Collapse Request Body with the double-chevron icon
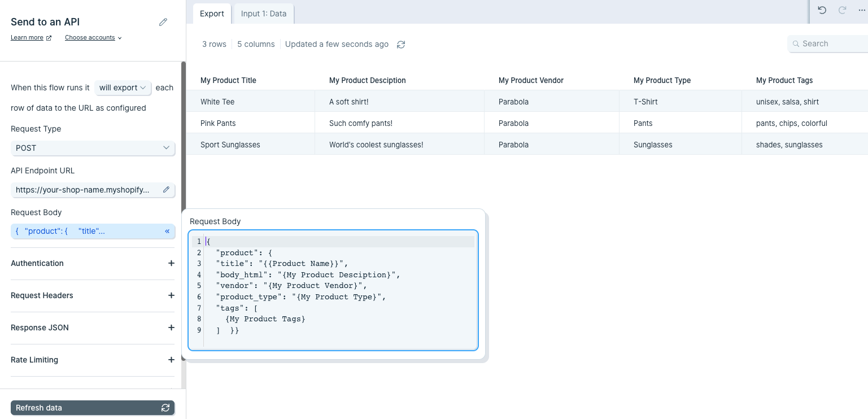This screenshot has width=868, height=419. tap(167, 231)
